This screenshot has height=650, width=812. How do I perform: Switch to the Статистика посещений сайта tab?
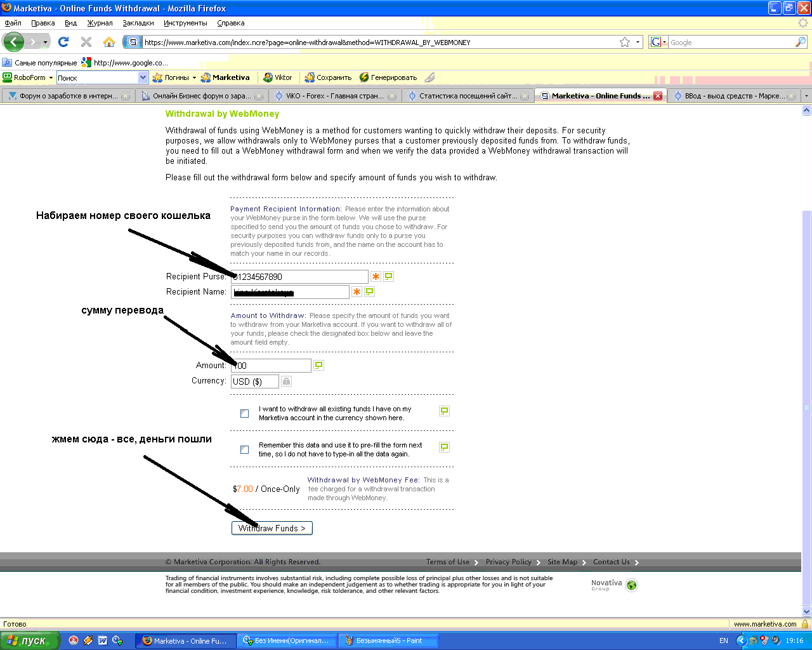pos(468,96)
